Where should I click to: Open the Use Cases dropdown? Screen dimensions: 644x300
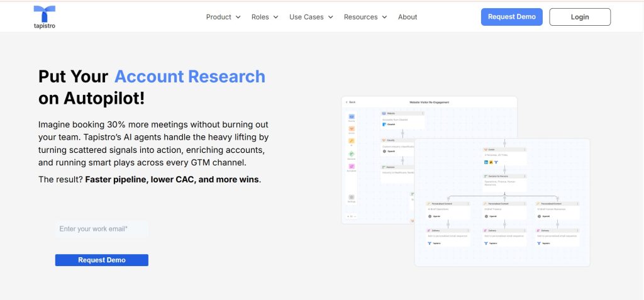[x=311, y=17]
